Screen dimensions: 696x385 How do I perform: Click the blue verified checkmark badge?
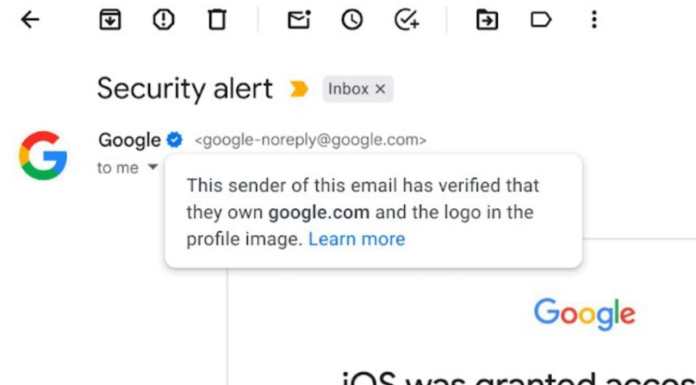tap(174, 140)
